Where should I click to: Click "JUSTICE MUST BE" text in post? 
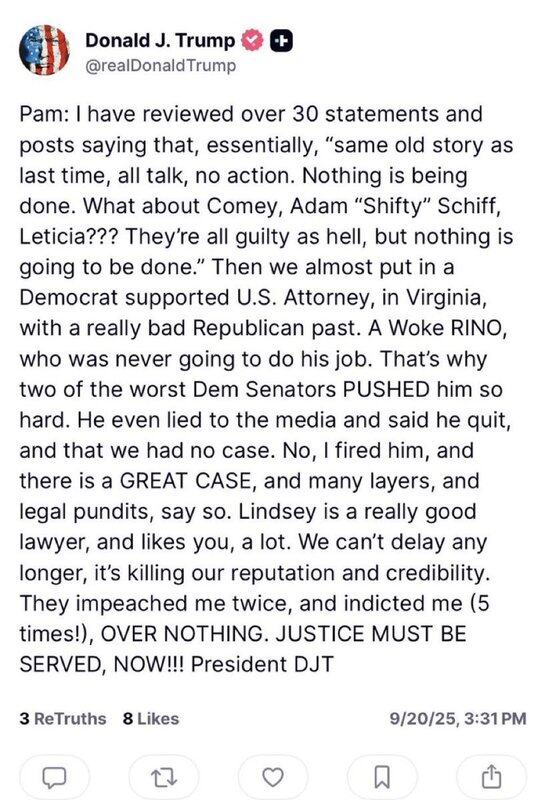coord(371,634)
